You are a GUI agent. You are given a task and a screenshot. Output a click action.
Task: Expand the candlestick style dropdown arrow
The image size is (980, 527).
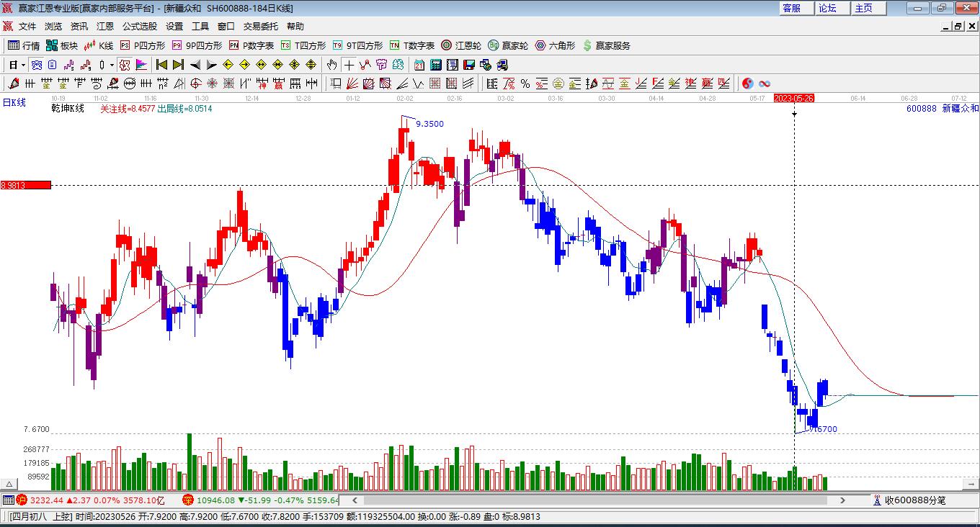tap(112, 65)
